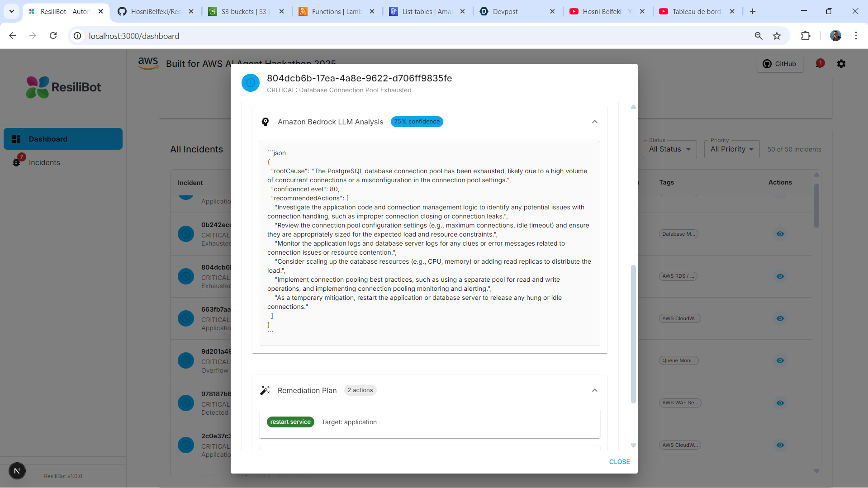Click the restart service tag

click(290, 422)
